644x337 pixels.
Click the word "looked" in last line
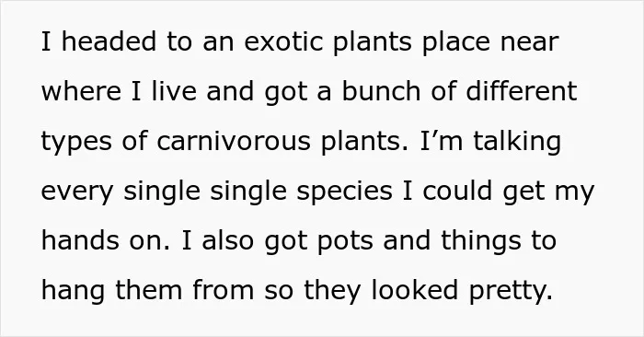[x=415, y=290]
